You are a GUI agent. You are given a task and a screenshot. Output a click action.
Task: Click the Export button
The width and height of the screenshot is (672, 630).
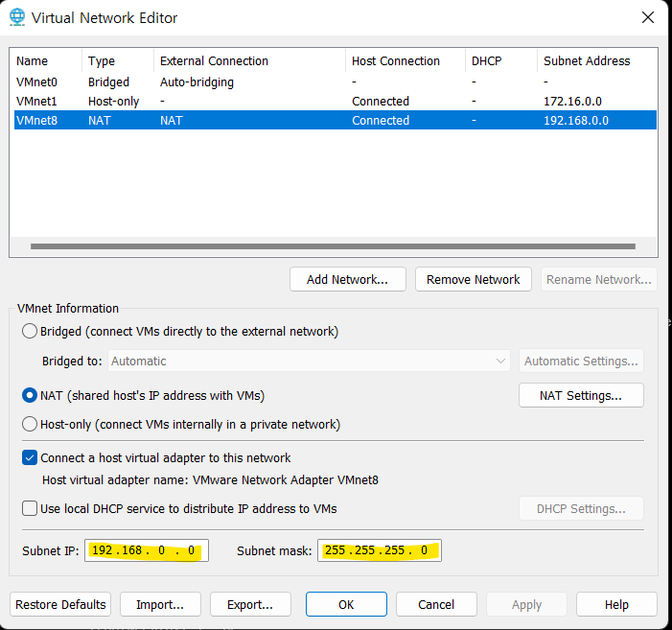250,604
